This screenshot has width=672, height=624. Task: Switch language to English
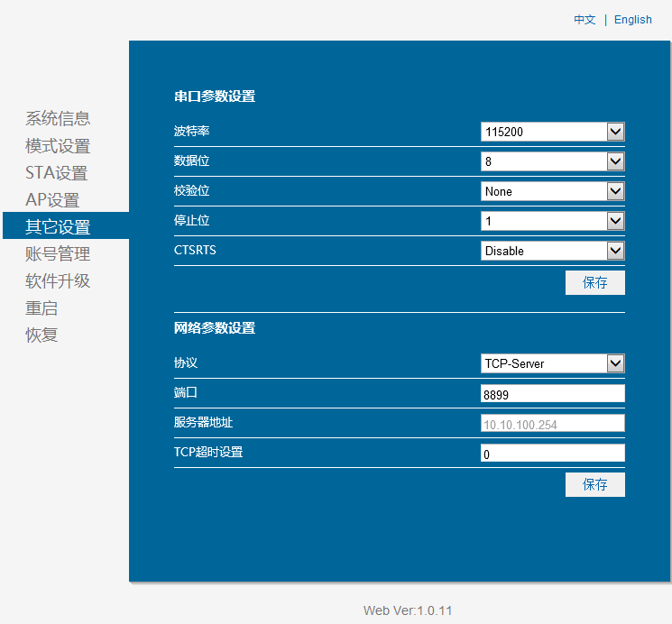632,20
